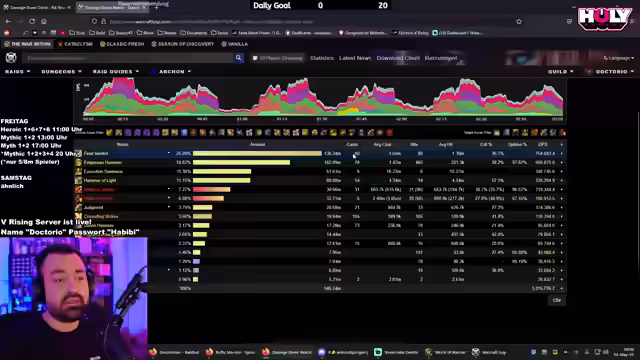Open the Raids dropdown menu
This screenshot has height=360, width=640.
pyautogui.click(x=18, y=71)
